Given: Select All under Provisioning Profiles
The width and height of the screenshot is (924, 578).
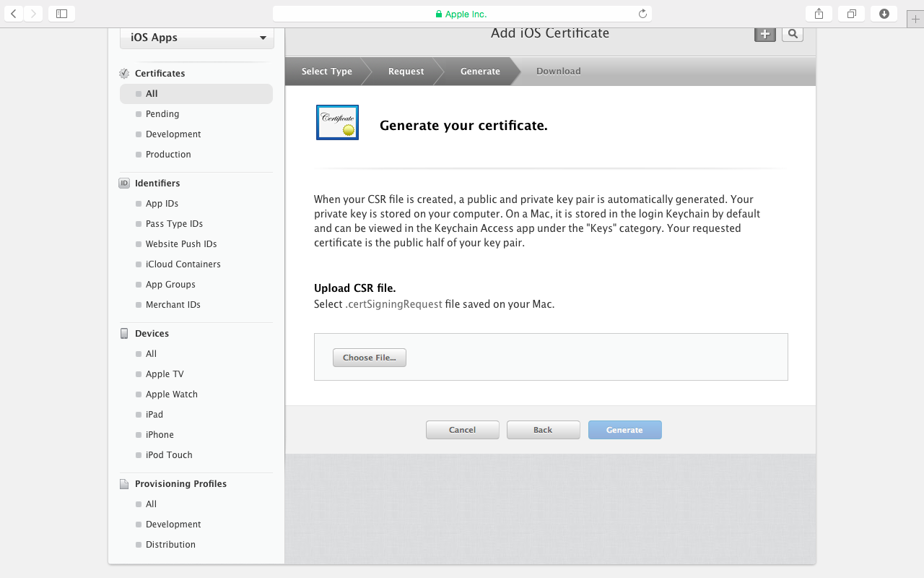Looking at the screenshot, I should [x=151, y=504].
